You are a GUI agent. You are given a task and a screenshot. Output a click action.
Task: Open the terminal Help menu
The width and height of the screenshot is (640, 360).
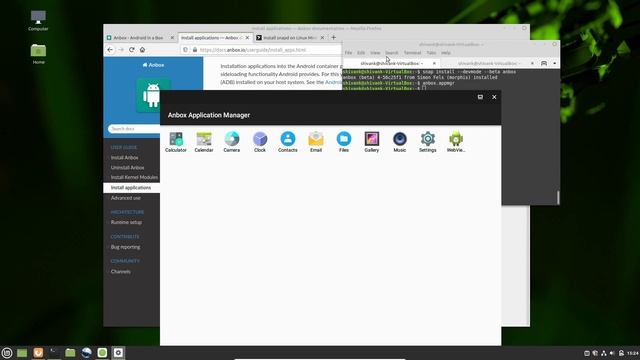(446, 53)
